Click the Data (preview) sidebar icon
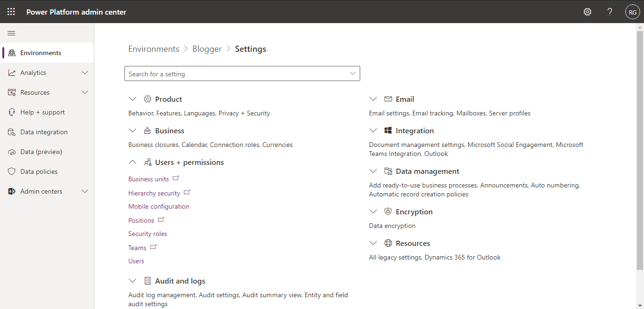This screenshot has width=644, height=309. pos(11,151)
